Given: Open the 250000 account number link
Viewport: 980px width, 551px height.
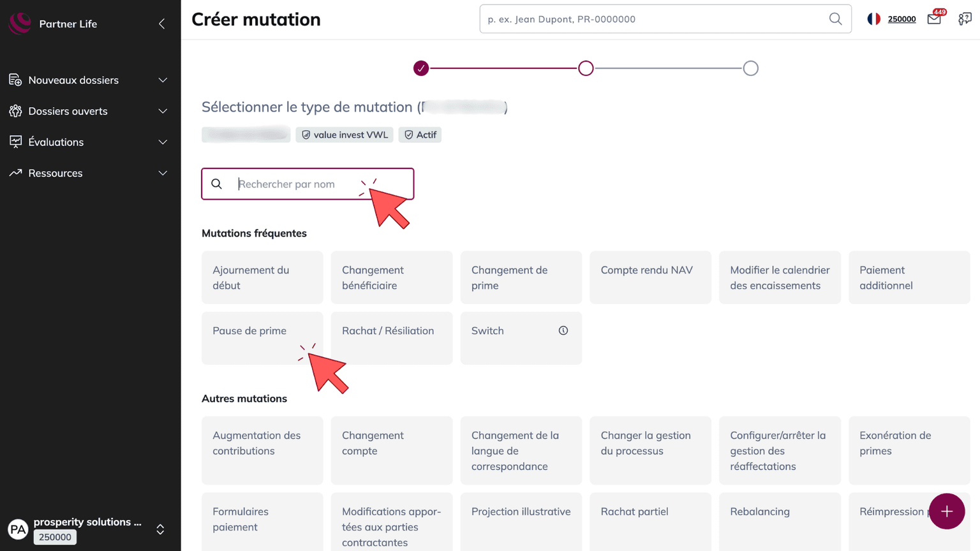Looking at the screenshot, I should (x=902, y=19).
